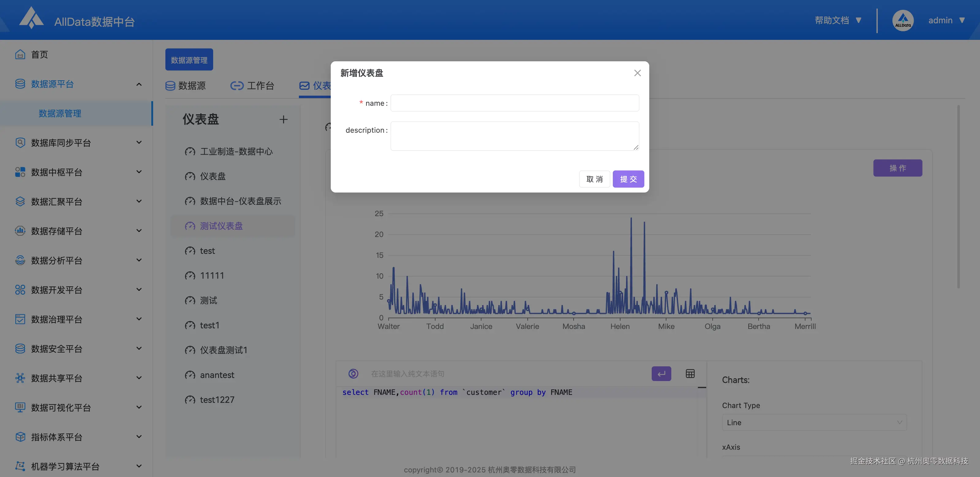
Task: Click gauge icon next to test1227
Action: pos(190,400)
